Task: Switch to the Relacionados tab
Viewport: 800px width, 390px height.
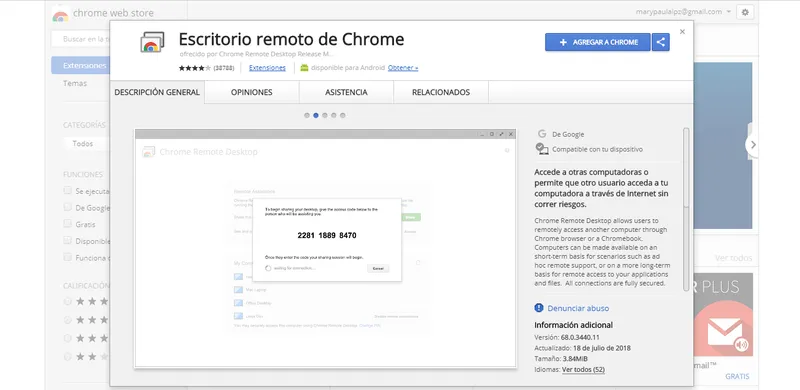Action: [441, 92]
